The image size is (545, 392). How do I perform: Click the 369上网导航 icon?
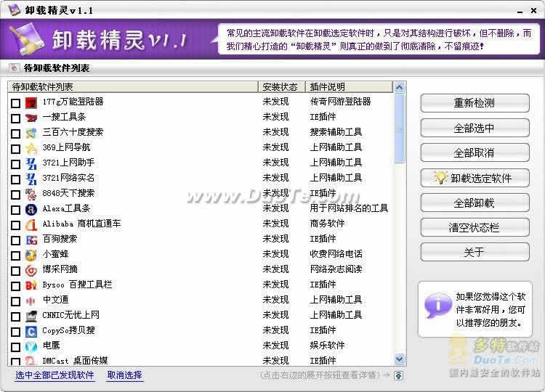(x=31, y=149)
